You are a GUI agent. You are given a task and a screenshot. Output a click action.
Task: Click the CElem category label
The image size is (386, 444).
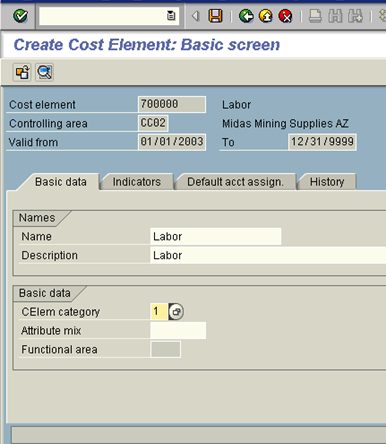[60, 312]
